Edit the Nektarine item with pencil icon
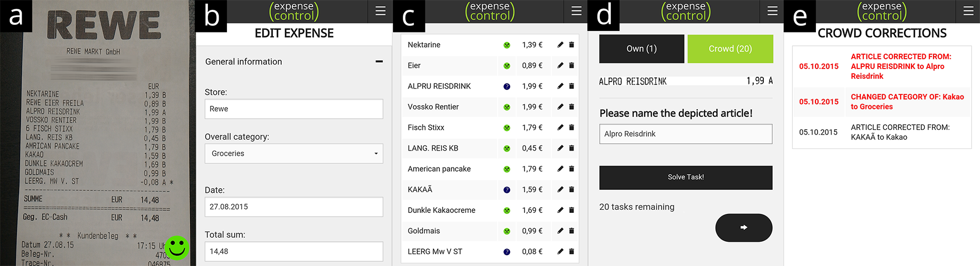Image resolution: width=980 pixels, height=266 pixels. (560, 45)
